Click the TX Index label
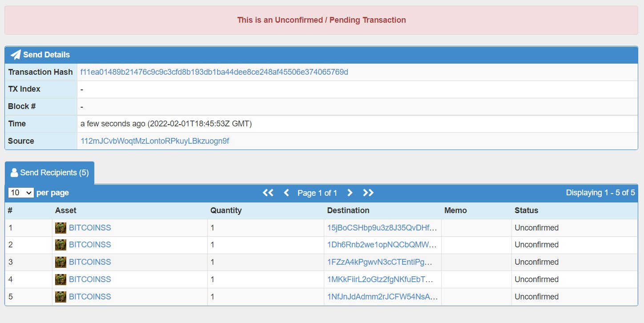 click(x=24, y=89)
